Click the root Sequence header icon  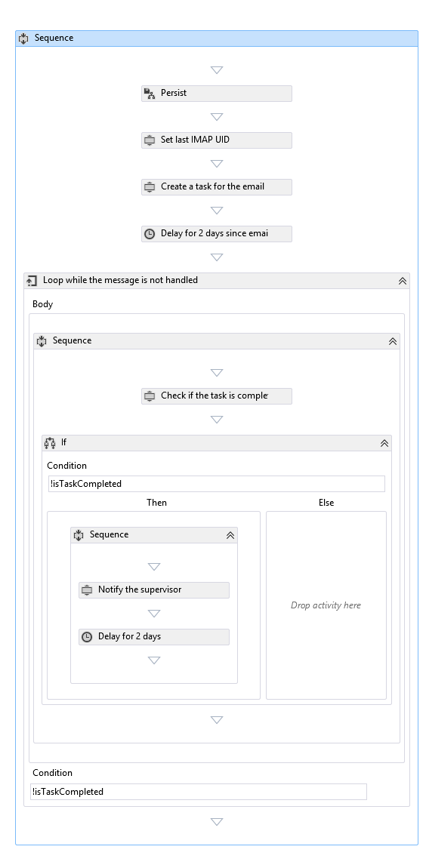coord(23,38)
